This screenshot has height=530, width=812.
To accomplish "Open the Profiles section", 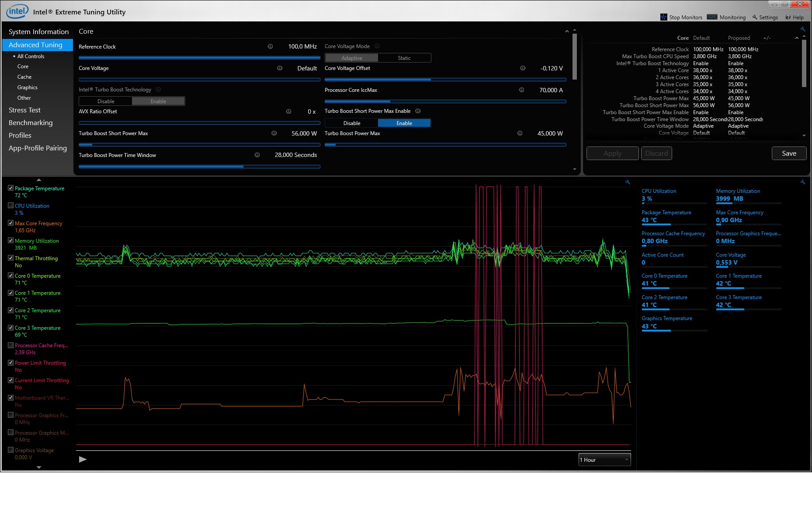I will (x=20, y=136).
